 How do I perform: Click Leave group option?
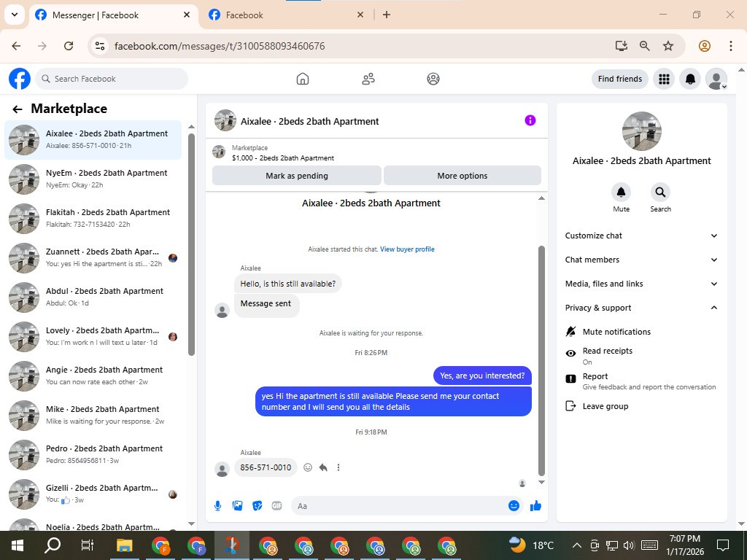tap(597, 406)
